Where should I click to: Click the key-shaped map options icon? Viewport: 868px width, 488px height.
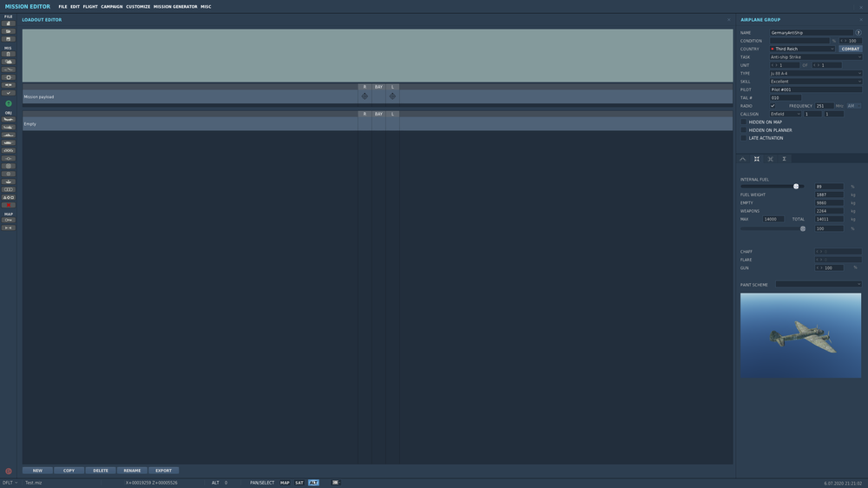(x=9, y=220)
